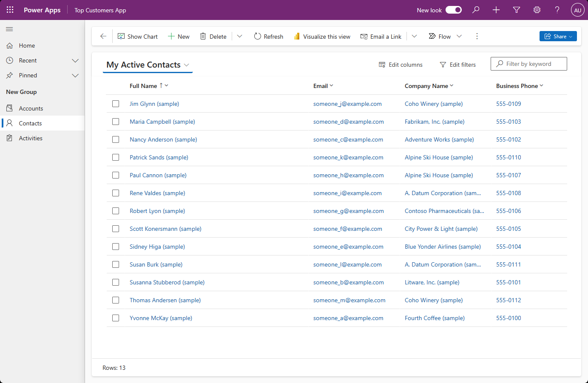This screenshot has height=383, width=588.
Task: Toggle the New look switch
Action: point(453,9)
